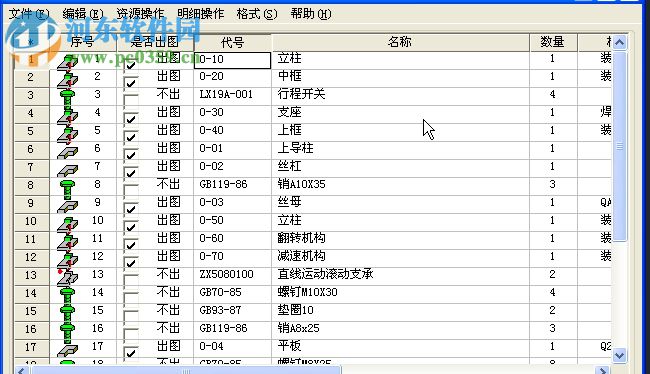The width and height of the screenshot is (650, 374).
Task: Check the 不出 checkbox for ZX5080100
Action: pos(131,280)
